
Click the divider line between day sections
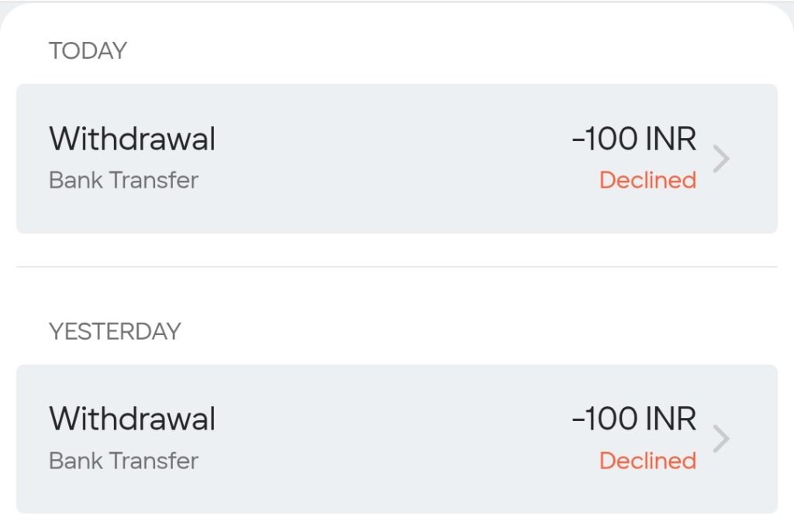[x=396, y=267]
